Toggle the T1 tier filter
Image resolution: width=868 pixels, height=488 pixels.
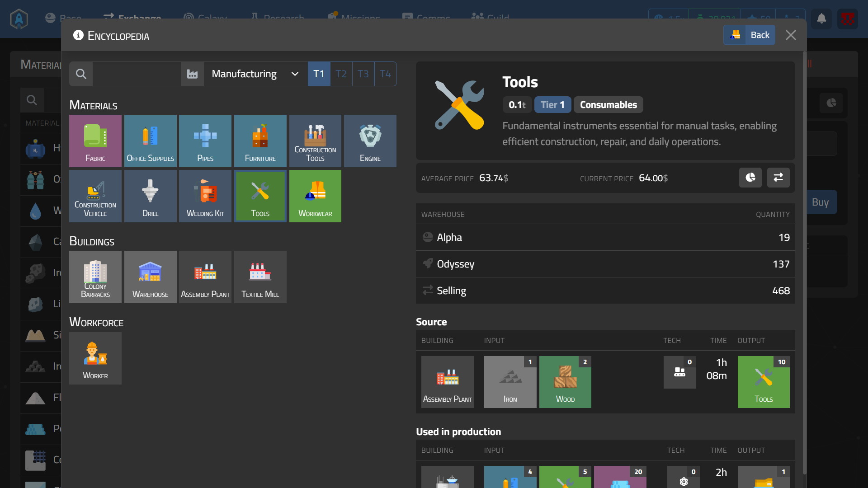[x=319, y=74]
